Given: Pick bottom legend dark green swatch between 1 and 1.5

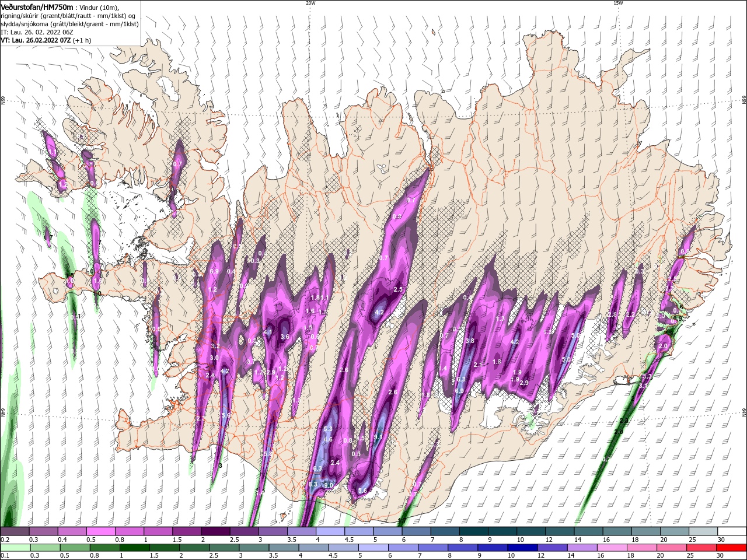Looking at the screenshot, I should pyautogui.click(x=136, y=548).
